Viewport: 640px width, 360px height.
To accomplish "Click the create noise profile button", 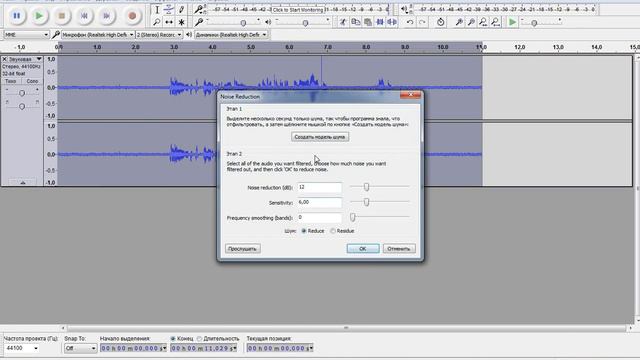I will click(320, 137).
